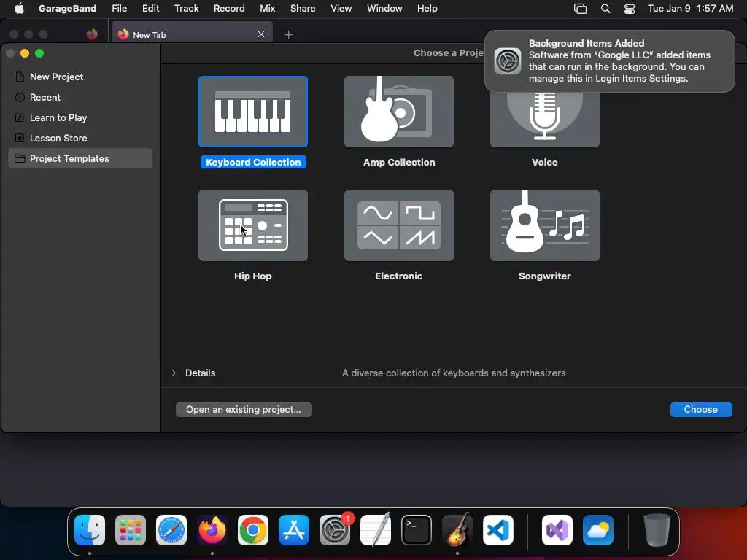Open Visual Studio Code from the Dock

498,530
